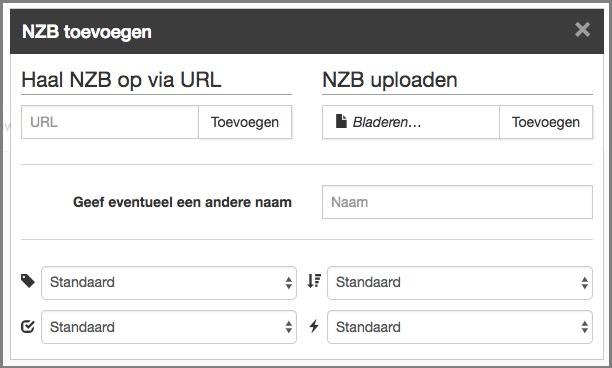Close the NZB toevoegen dialog

(582, 30)
